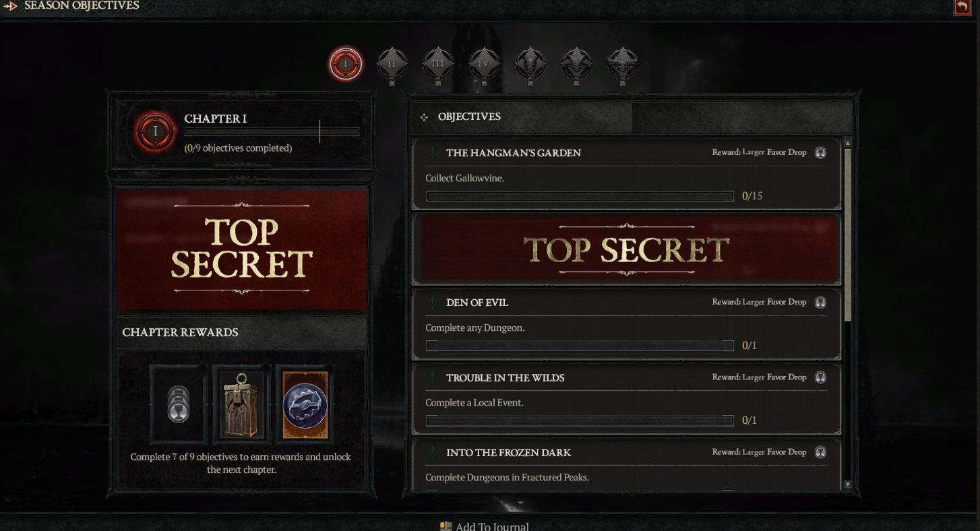
Task: Expand The Hangman's Garden objective arrow
Action: coord(432,153)
